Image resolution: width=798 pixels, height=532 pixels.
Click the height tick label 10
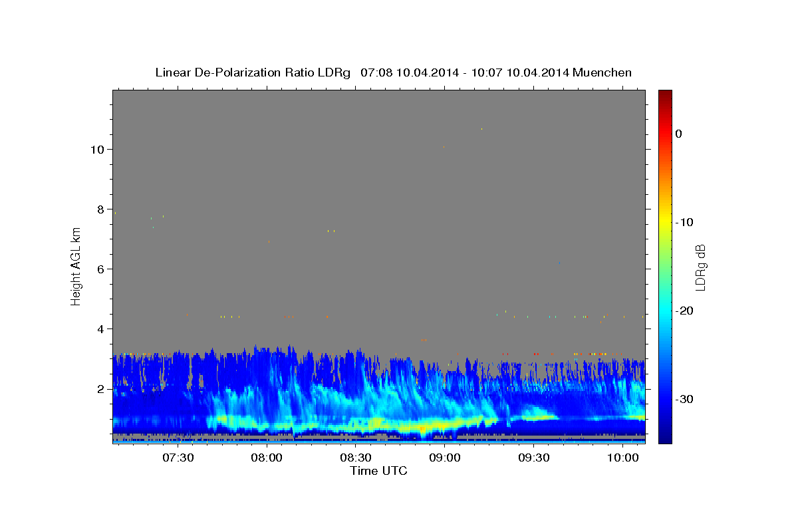pos(98,150)
